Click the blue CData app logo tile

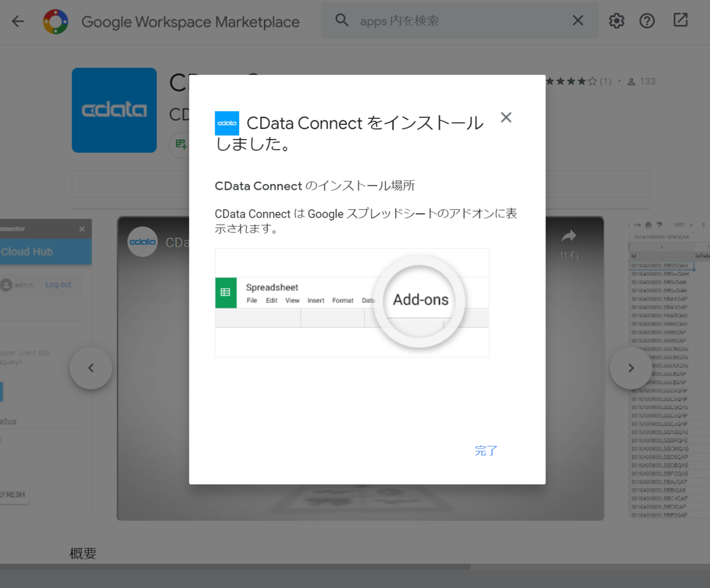114,110
